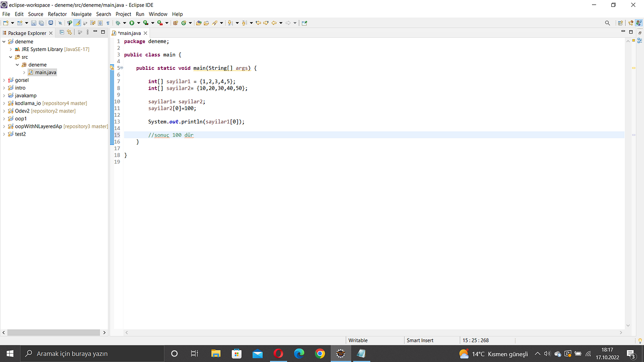The width and height of the screenshot is (644, 362).
Task: Expand the gorsel project
Action: [4, 80]
